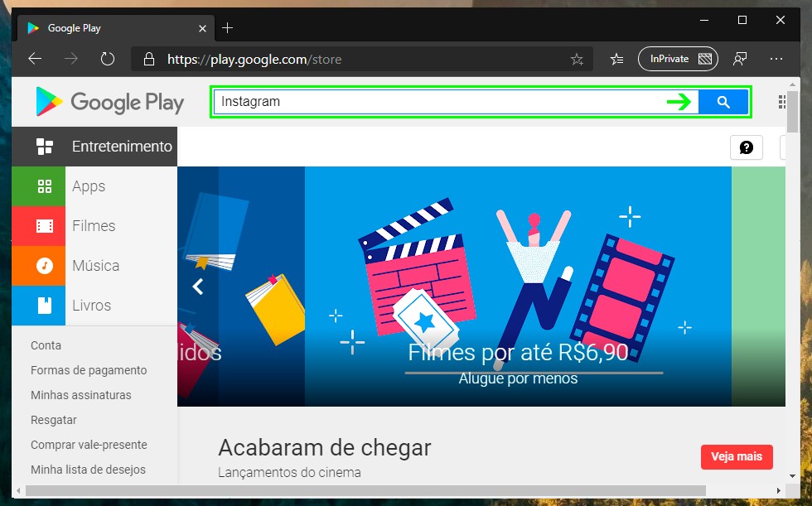The height and width of the screenshot is (506, 812).
Task: Show previous carousel banner with left chevron
Action: (x=198, y=287)
